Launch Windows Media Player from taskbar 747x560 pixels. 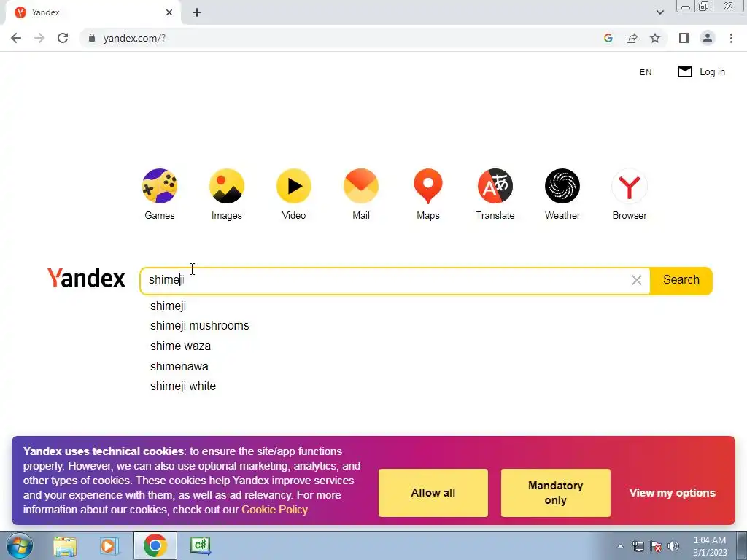pos(109,545)
